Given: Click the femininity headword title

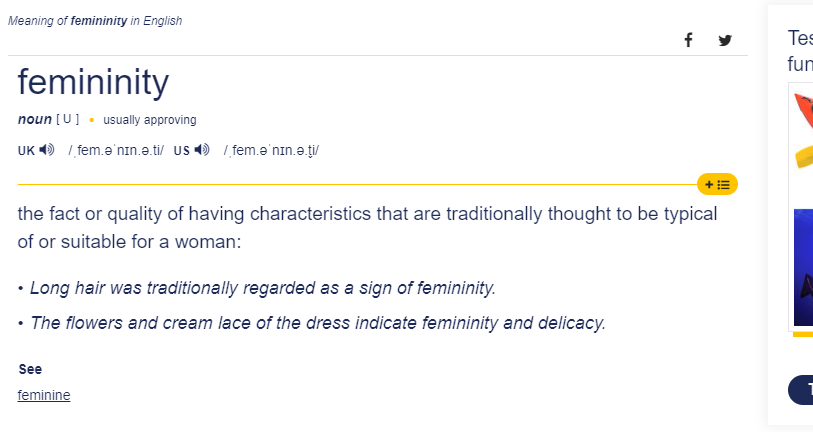Looking at the screenshot, I should point(93,82).
